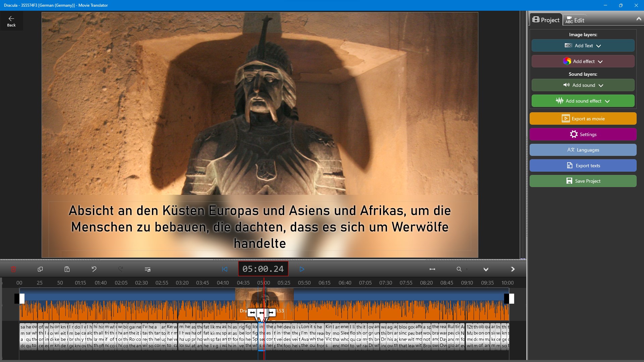Click the playlist music icon
Image resolution: width=644 pixels, height=362 pixels.
(x=148, y=269)
